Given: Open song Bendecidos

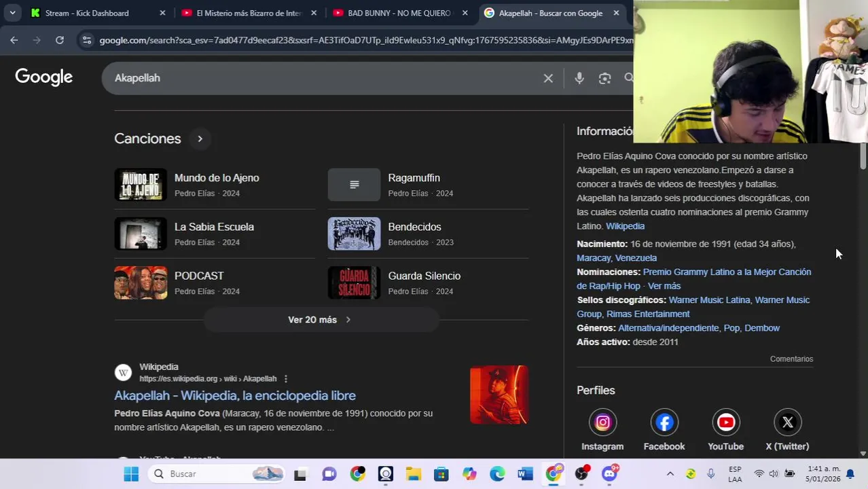Looking at the screenshot, I should click(414, 227).
